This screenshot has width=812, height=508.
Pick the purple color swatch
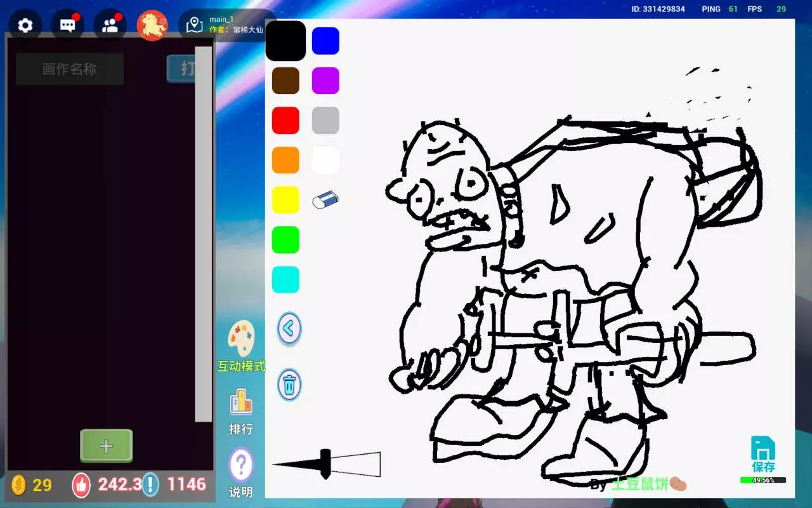coord(325,81)
